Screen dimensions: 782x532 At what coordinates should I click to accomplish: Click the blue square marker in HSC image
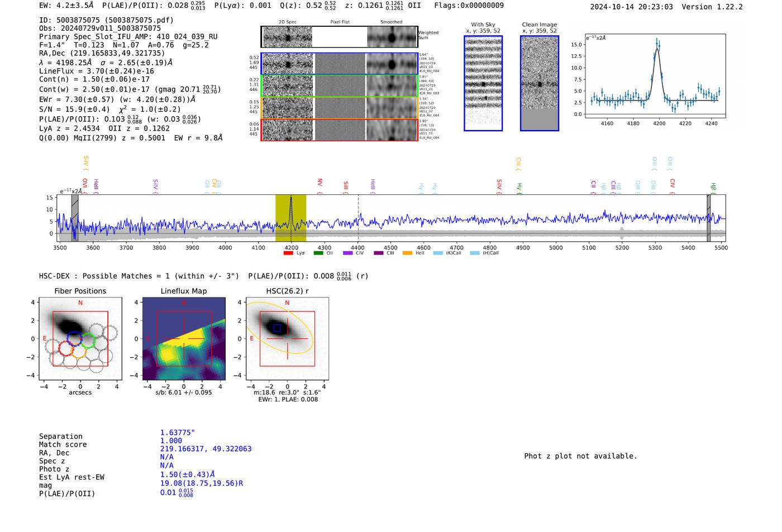[277, 328]
